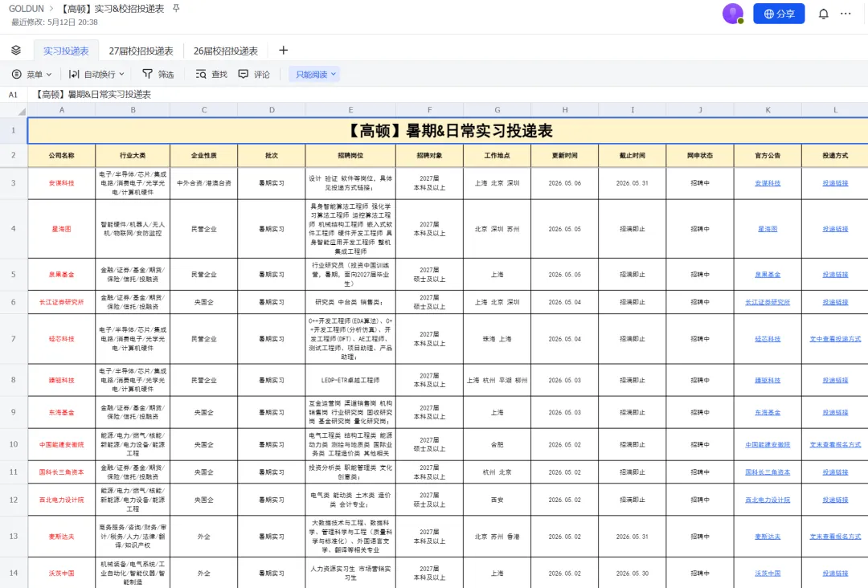Click the 臻驱科技 company name cell
The height and width of the screenshot is (588, 868).
click(x=61, y=381)
